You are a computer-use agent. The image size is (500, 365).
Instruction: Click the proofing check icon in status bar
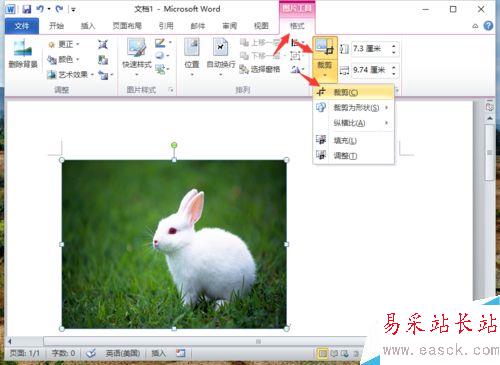91,353
